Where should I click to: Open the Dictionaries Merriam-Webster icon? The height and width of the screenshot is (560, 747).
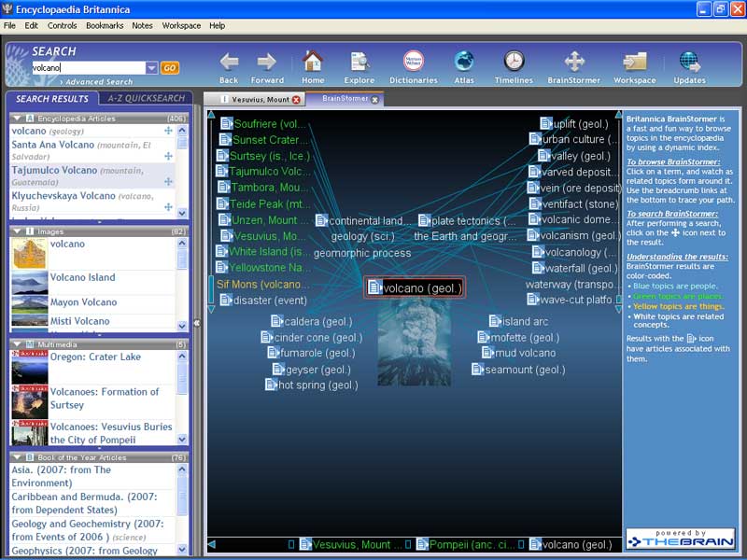(413, 62)
